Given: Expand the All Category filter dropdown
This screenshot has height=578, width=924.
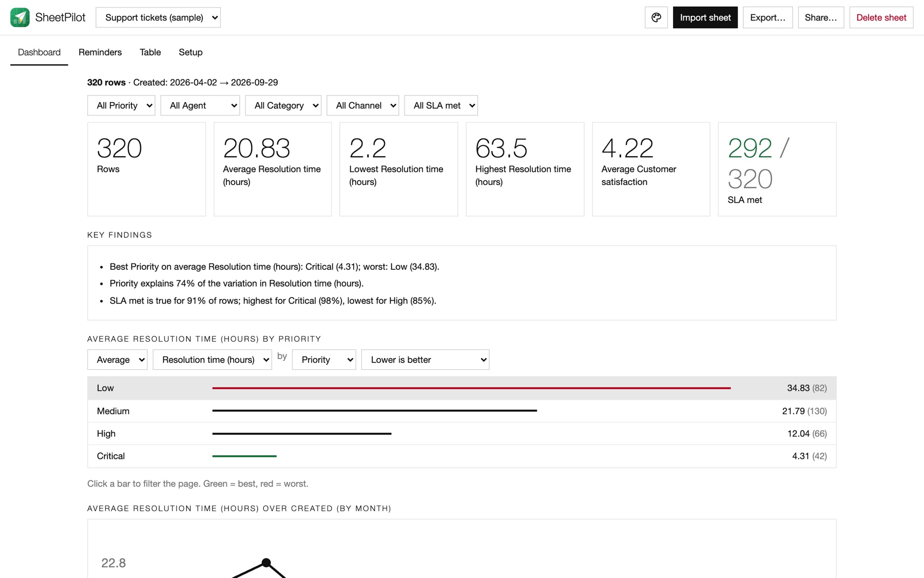Looking at the screenshot, I should pos(283,105).
